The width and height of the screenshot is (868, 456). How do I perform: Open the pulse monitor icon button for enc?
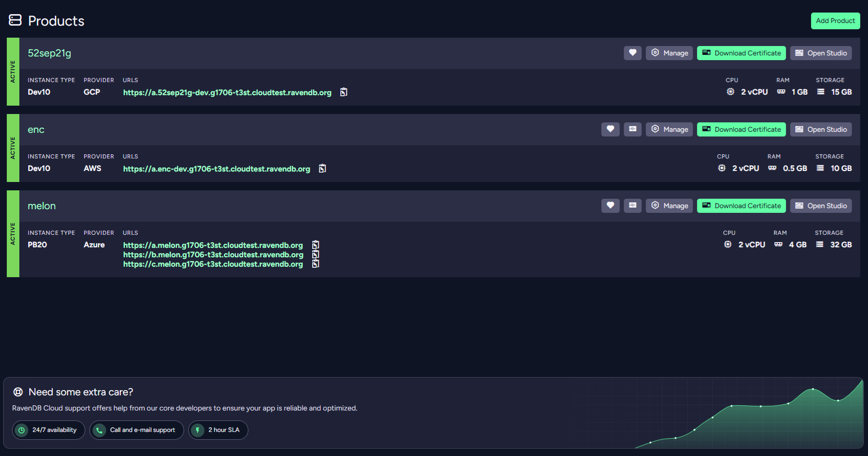[633, 129]
